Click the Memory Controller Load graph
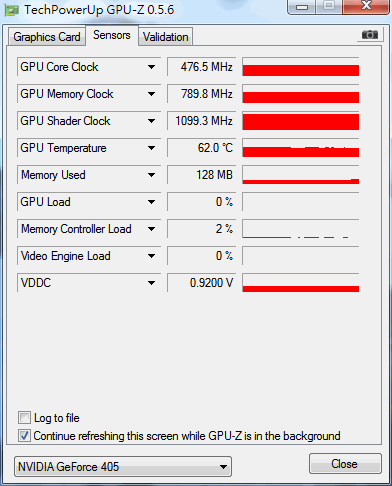Screen dimensions: 392x486 [301, 229]
